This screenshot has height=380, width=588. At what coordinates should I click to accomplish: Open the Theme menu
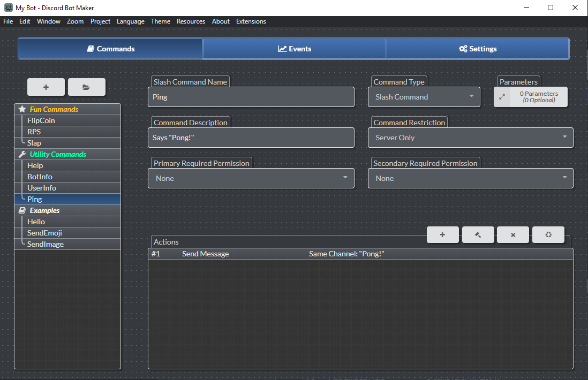(161, 21)
